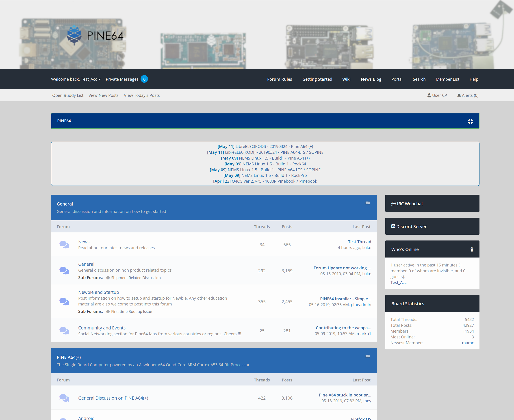Click View Today's Posts
514x420 pixels.
pyautogui.click(x=142, y=95)
